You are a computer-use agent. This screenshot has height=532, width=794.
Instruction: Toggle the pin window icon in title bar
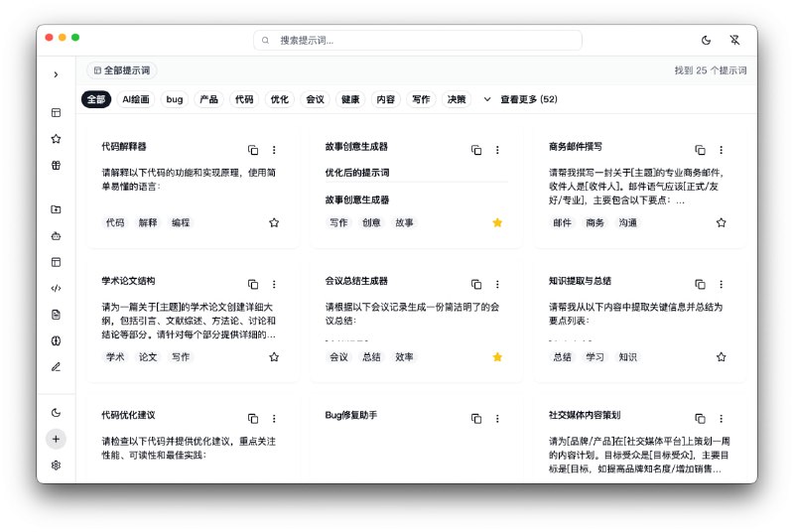pyautogui.click(x=734, y=40)
